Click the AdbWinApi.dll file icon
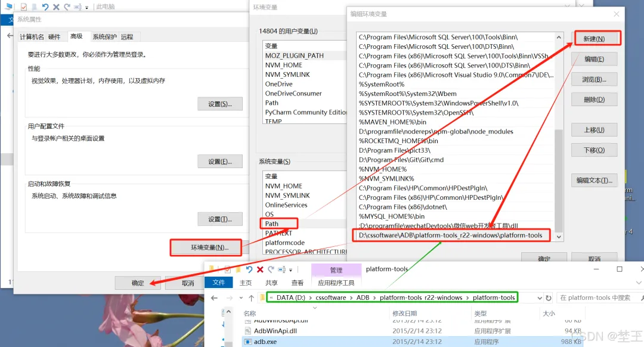 247,330
